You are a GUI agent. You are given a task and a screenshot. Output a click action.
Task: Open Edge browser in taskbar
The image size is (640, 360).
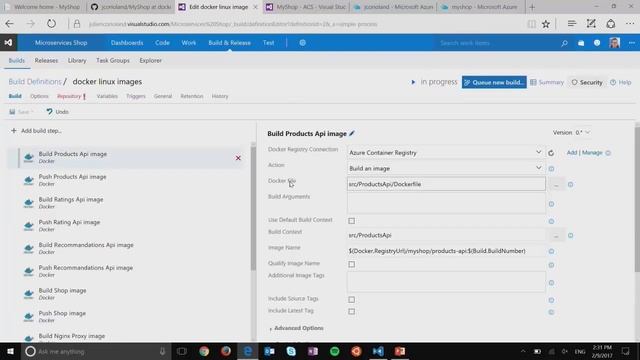click(x=247, y=351)
